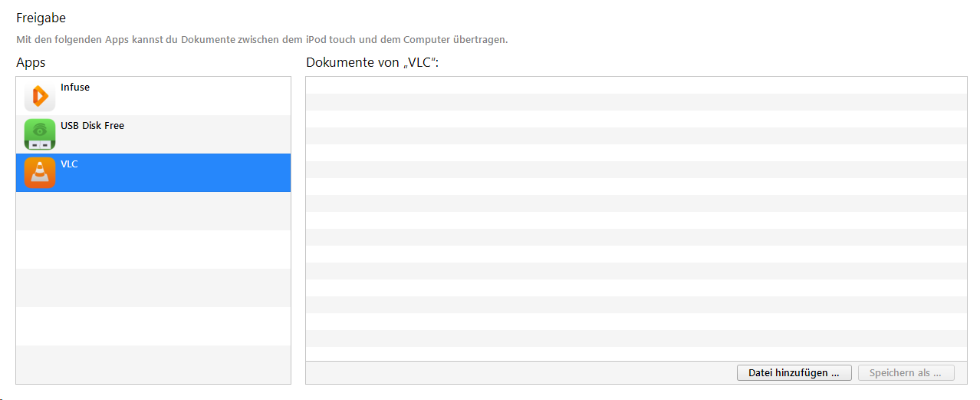The width and height of the screenshot is (980, 400).
Task: Select the USB Disk Free name label
Action: click(92, 126)
